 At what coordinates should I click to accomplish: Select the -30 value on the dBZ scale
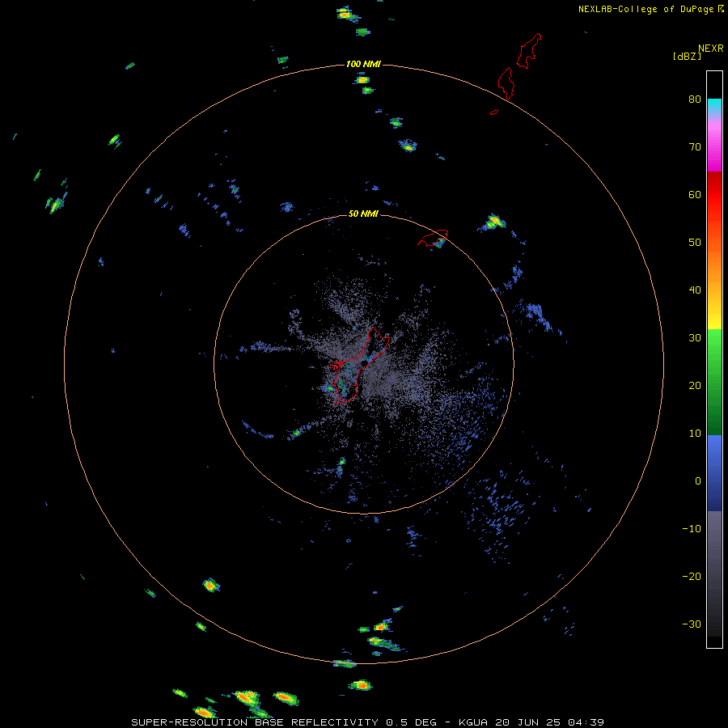(x=692, y=624)
